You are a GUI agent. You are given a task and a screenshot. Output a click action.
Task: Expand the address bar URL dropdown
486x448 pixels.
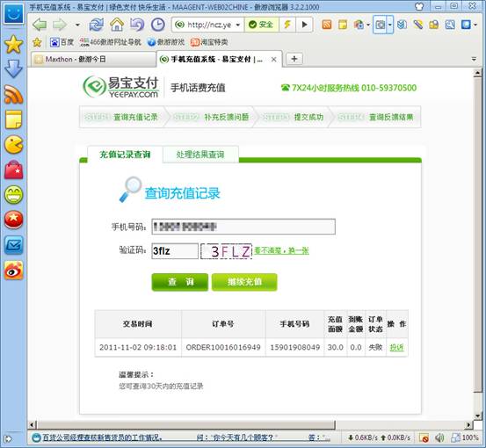tap(238, 25)
